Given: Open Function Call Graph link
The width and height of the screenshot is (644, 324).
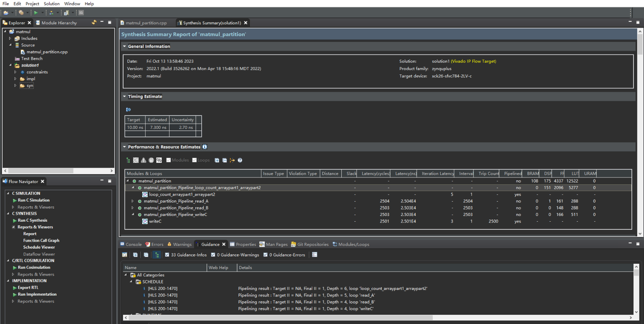Looking at the screenshot, I should pos(41,240).
